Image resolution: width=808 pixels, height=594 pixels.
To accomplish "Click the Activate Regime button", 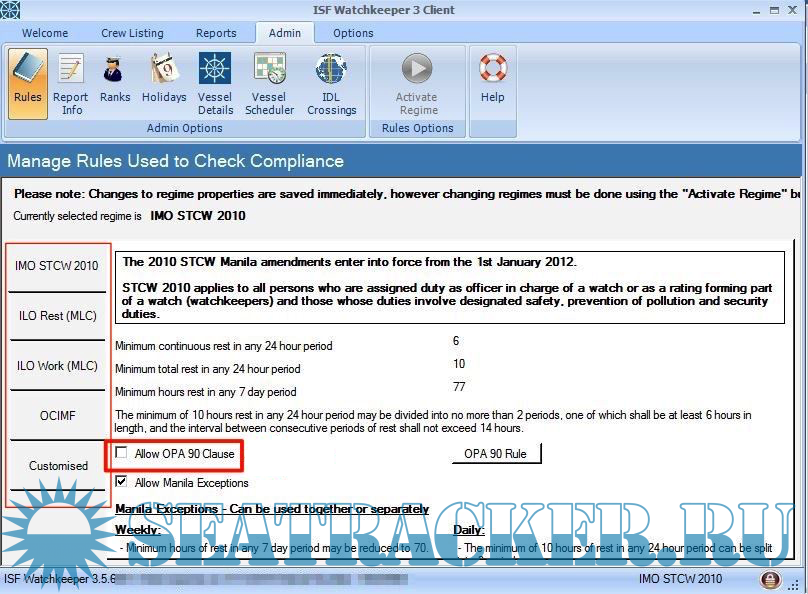I will point(418,82).
